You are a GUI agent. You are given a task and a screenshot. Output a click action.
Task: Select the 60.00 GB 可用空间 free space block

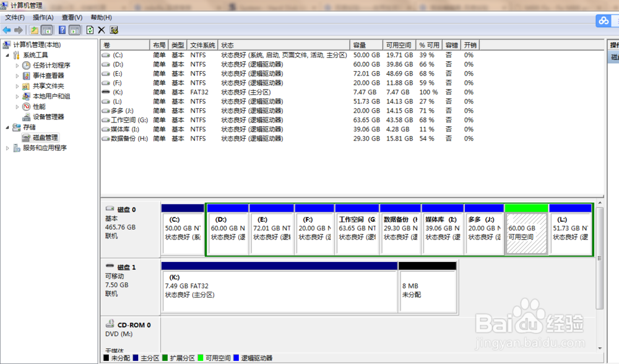pos(526,230)
